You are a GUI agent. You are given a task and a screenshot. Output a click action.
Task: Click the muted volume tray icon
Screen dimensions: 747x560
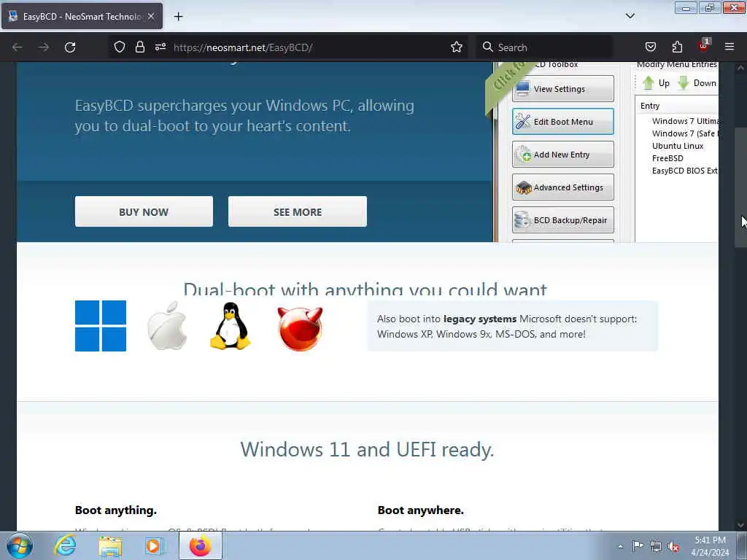coord(673,546)
